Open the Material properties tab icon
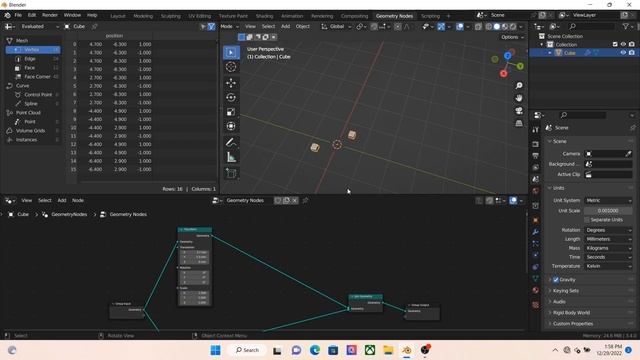640x360 pixels. click(x=536, y=290)
